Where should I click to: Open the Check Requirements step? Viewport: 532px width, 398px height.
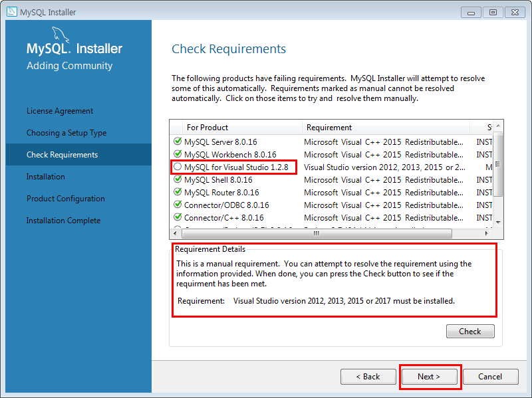[78, 155]
